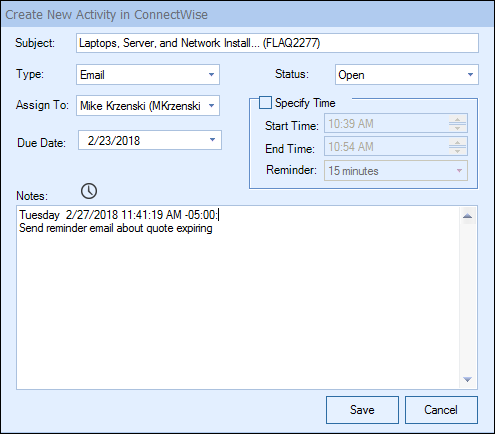Click the note line 'Send reminder email about quote expiring'
The image size is (495, 434).
coord(116,228)
